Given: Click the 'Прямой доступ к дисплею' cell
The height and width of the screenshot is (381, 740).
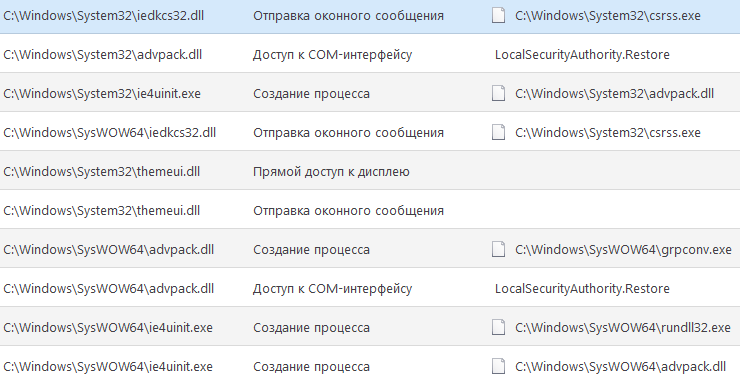Looking at the screenshot, I should point(331,172).
